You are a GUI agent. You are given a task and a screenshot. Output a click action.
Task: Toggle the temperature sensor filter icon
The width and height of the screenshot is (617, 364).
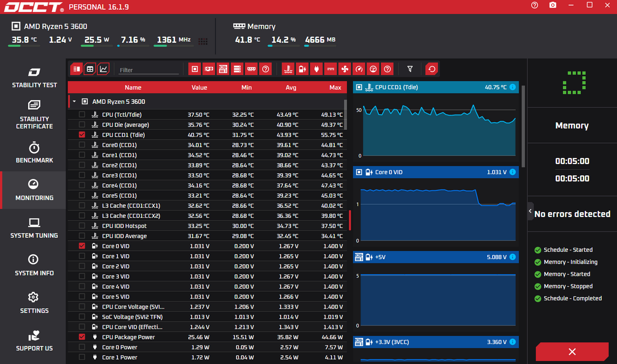(x=288, y=69)
